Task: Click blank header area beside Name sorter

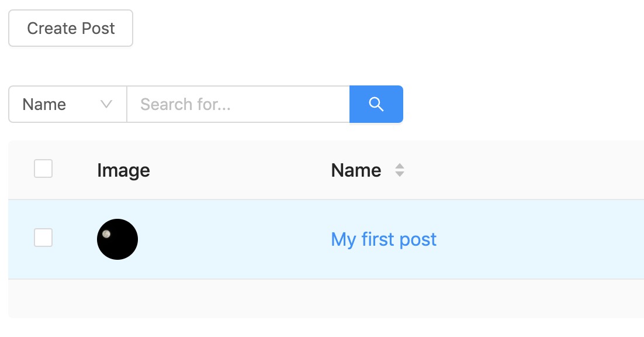Action: click(x=522, y=170)
